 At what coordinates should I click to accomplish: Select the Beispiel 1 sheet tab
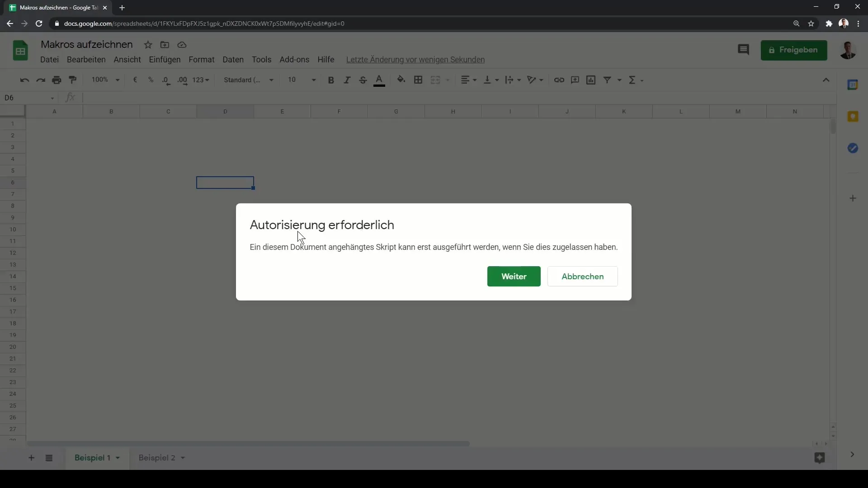tap(92, 458)
